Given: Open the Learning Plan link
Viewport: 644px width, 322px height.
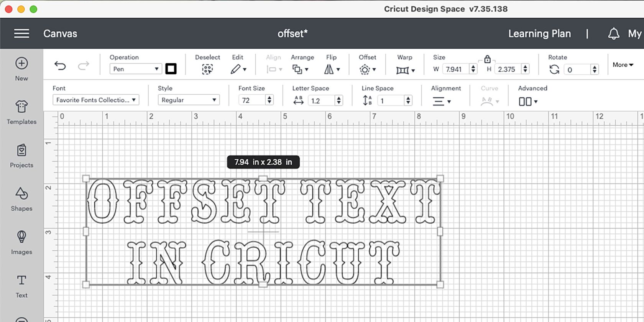Looking at the screenshot, I should click(x=539, y=34).
